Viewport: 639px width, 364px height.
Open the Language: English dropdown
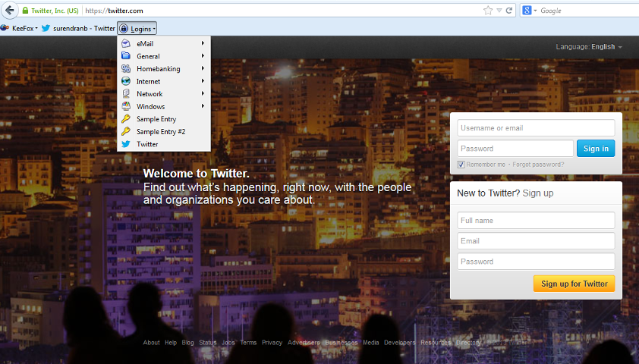pyautogui.click(x=589, y=47)
